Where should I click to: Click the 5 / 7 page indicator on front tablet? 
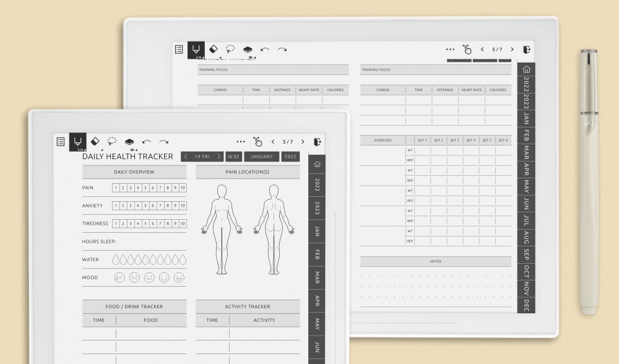pyautogui.click(x=288, y=142)
